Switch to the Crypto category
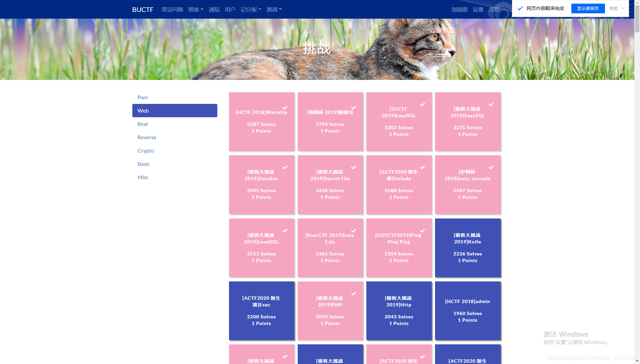The width and height of the screenshot is (640, 364). click(x=175, y=151)
